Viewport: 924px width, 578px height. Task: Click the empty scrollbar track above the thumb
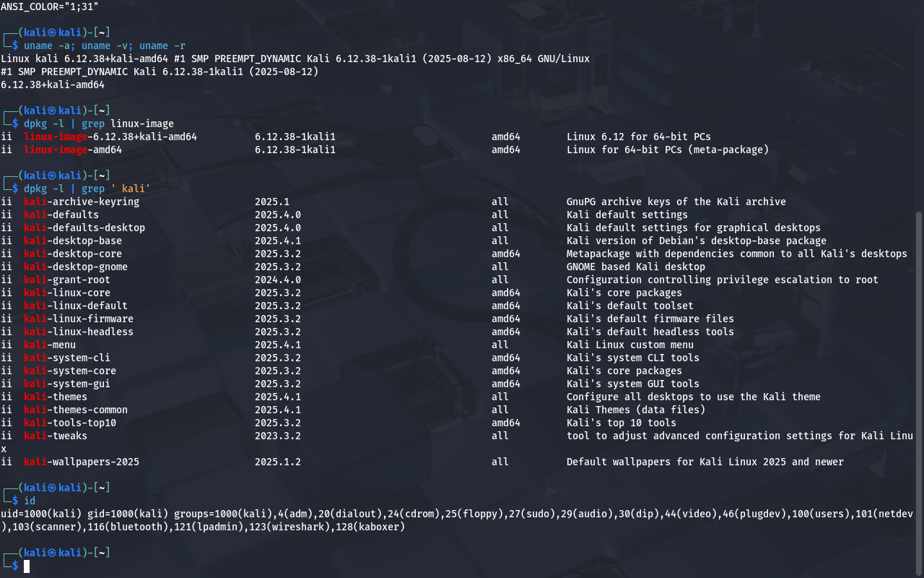click(918, 108)
